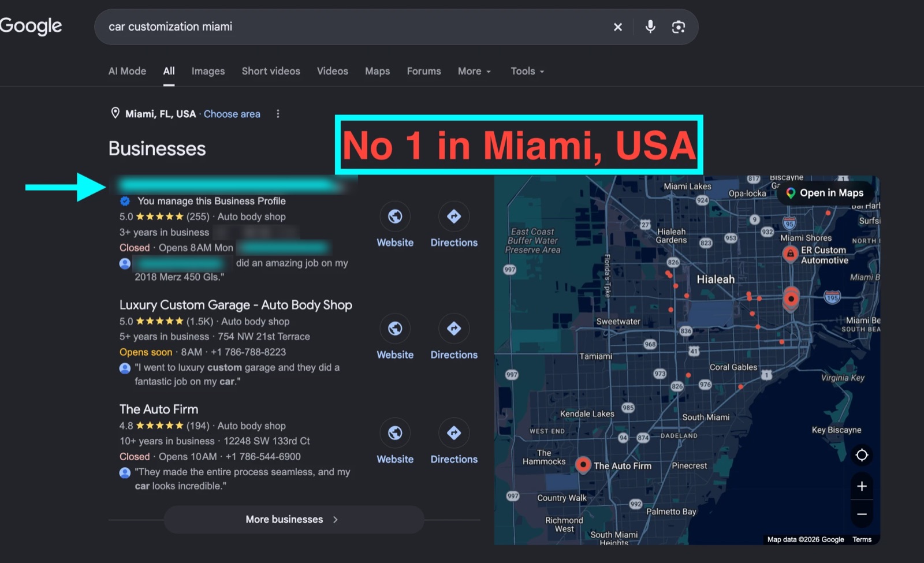Open Website for the first blurred business
Screen dimensions: 924x563
point(395,225)
